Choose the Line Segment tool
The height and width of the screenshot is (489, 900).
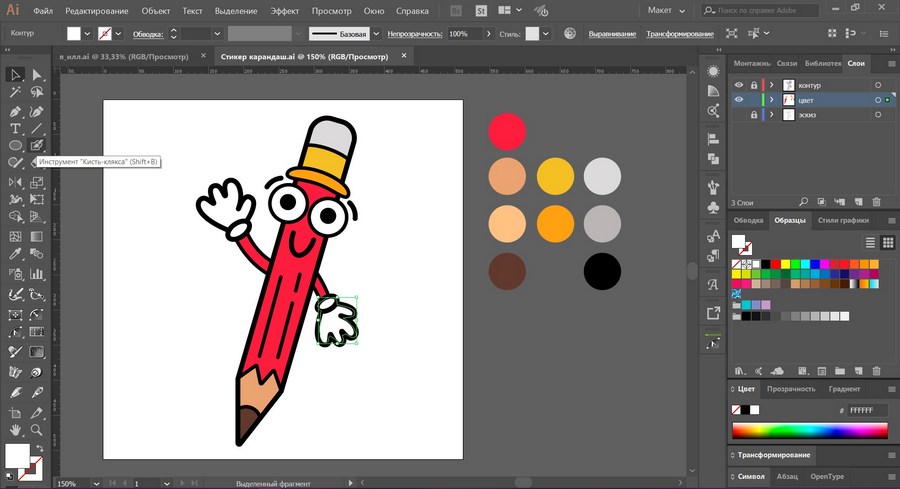click(37, 129)
